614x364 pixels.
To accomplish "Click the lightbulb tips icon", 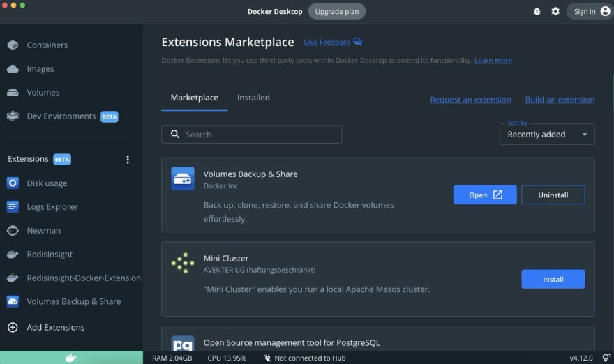I will click(606, 357).
